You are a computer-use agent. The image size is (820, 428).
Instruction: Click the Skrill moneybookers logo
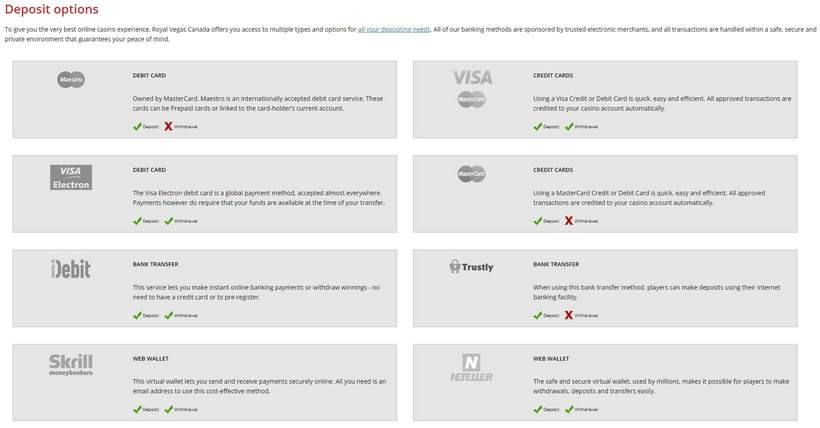(71, 365)
